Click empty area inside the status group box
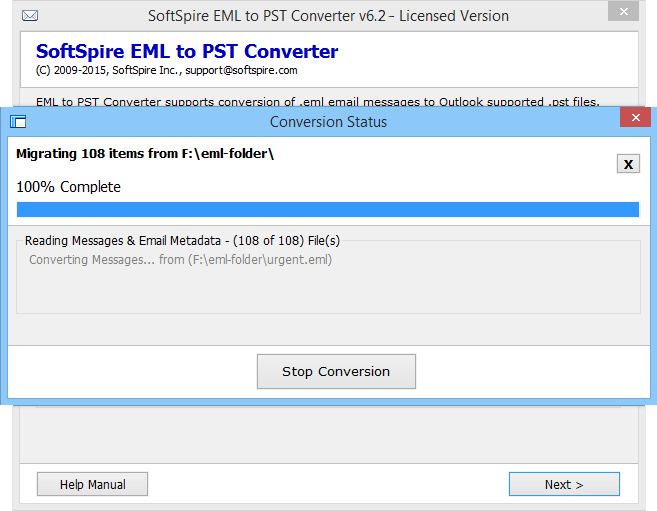Viewport: 657px width, 511px height. [x=328, y=291]
